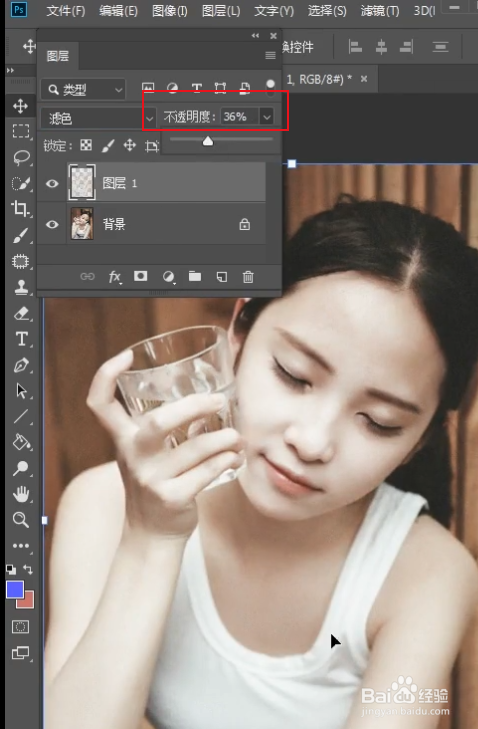Toggle prevent artboard auto-nesting lock
478x729 pixels.
[x=152, y=146]
